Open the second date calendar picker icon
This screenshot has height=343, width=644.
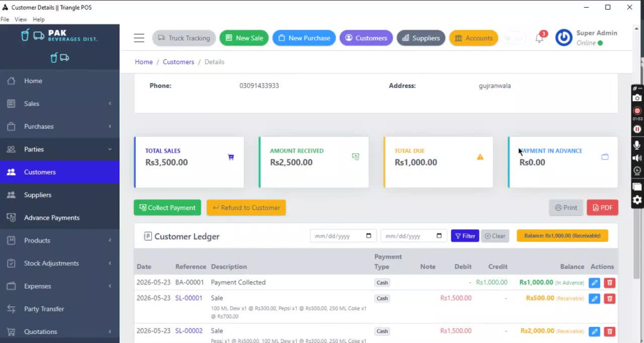point(439,236)
